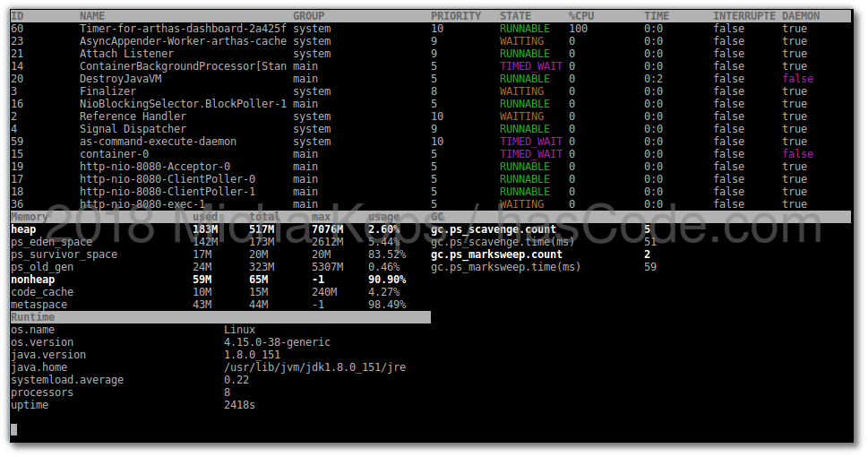Click the DAEMON column header

(801, 16)
